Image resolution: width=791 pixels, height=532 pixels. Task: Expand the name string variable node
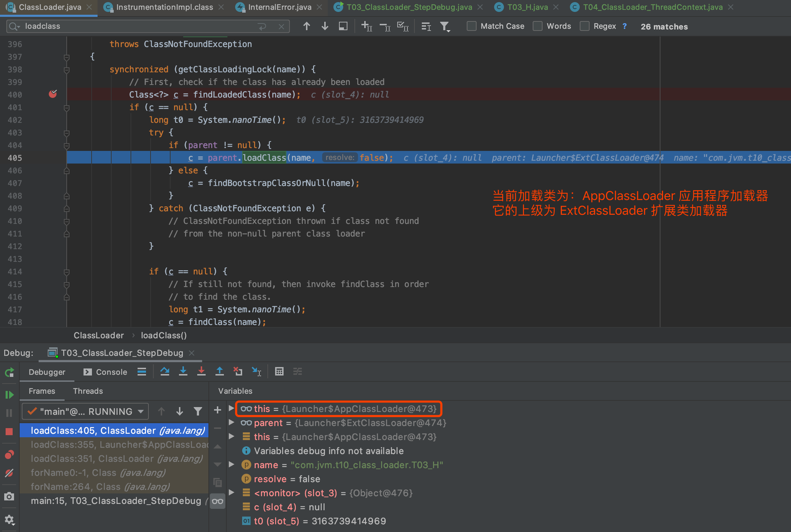pos(231,465)
